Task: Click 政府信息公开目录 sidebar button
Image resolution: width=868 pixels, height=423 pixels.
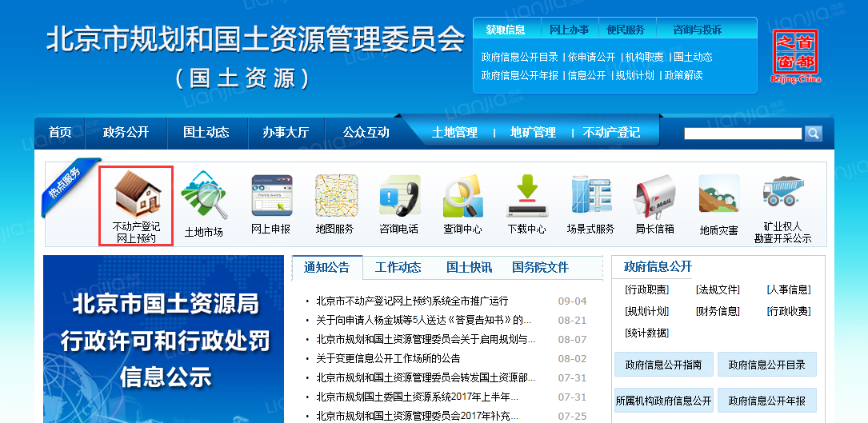Action: [766, 365]
